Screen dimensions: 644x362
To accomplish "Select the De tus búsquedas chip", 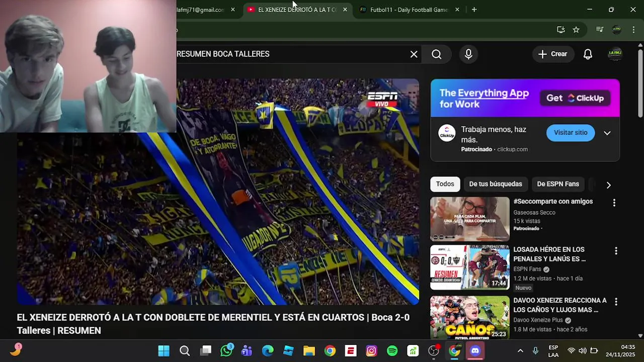I will point(496,184).
